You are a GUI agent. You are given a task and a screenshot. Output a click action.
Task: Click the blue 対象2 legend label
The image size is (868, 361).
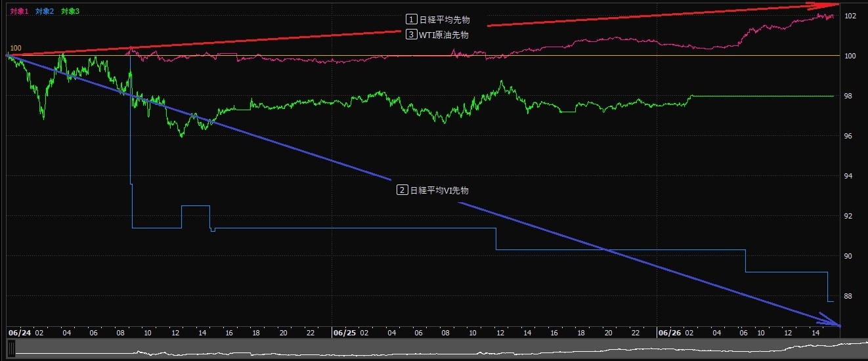click(45, 11)
